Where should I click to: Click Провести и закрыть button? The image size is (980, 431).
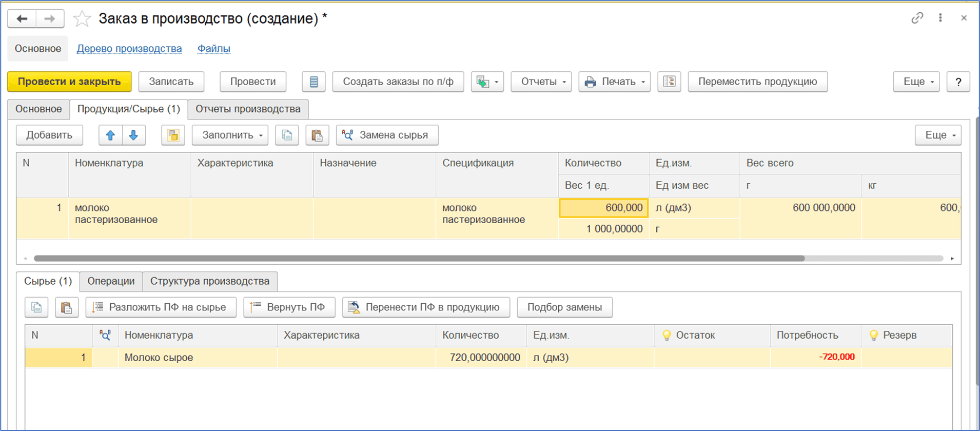coord(69,82)
